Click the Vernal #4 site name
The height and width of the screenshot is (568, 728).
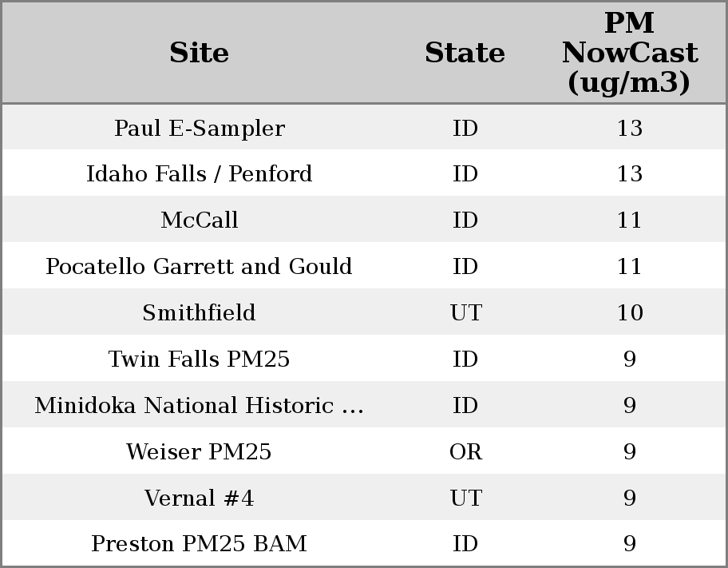point(200,498)
